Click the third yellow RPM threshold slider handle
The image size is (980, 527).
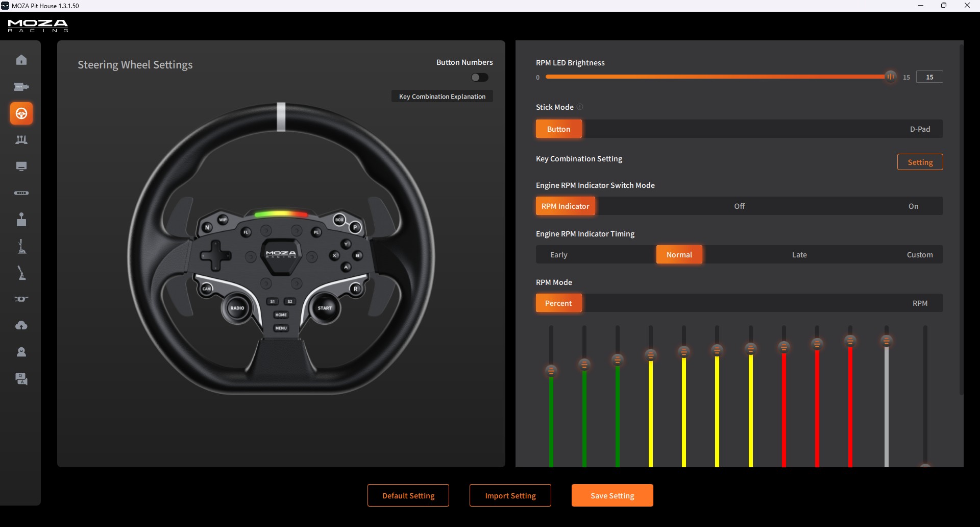click(x=717, y=350)
